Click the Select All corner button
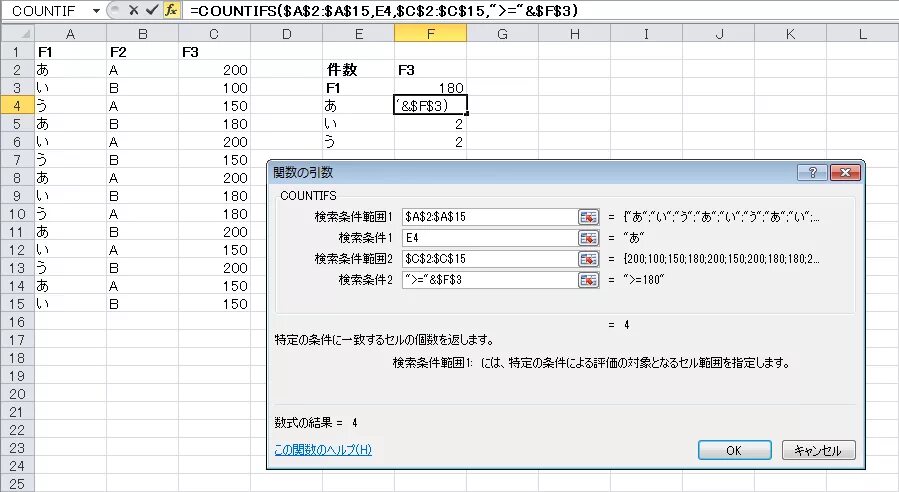This screenshot has width=899, height=492. point(17,34)
